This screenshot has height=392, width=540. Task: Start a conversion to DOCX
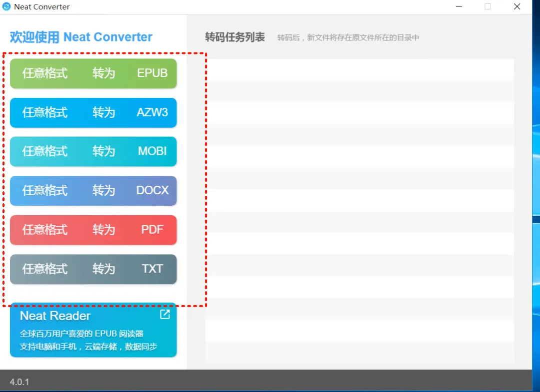coord(93,190)
